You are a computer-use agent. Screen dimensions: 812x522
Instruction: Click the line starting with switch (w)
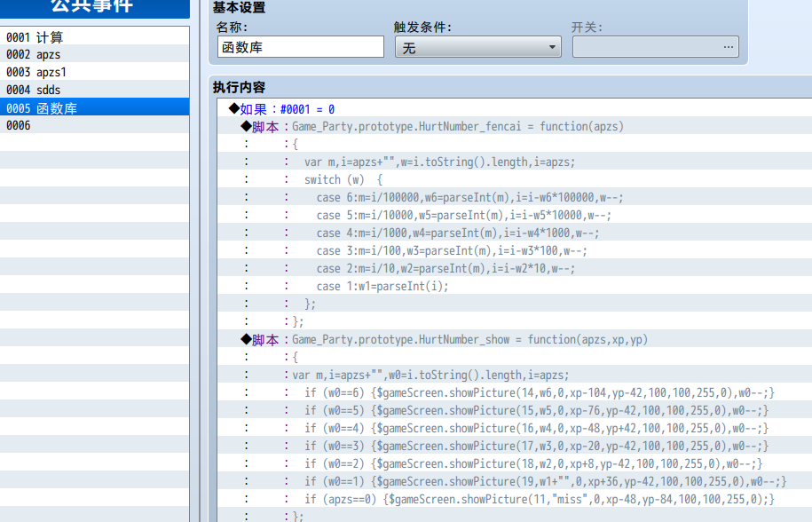(x=515, y=179)
